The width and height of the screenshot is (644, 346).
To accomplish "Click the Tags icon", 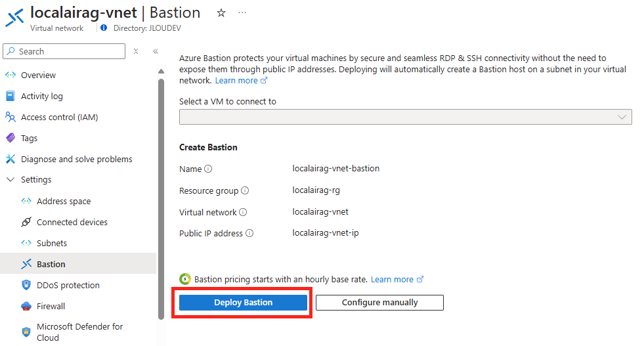I will (11, 138).
